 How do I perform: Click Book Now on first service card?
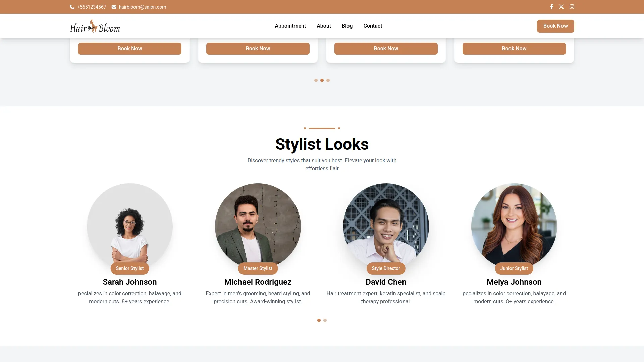(x=130, y=49)
